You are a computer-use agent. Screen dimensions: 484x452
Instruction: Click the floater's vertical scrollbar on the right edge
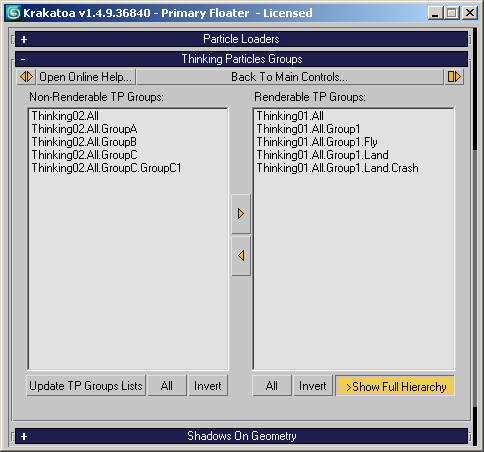click(475, 238)
